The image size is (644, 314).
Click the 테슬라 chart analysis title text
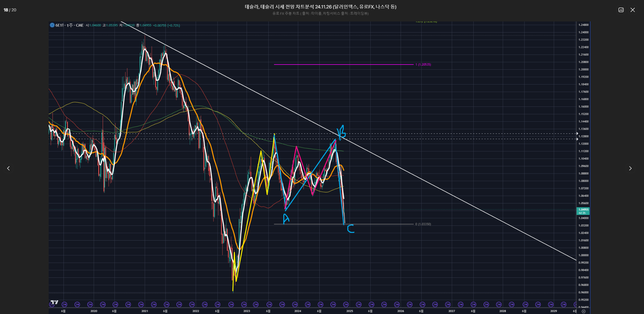point(320,7)
